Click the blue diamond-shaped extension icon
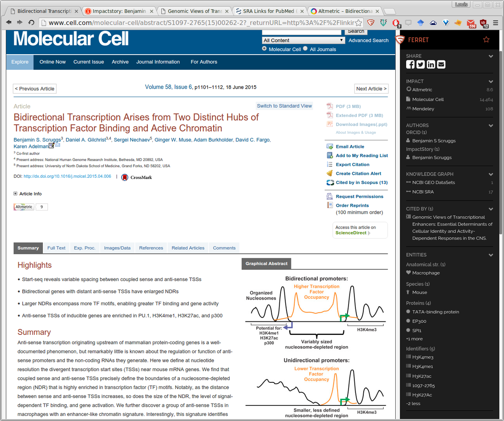This screenshot has width=504, height=421. pyautogui.click(x=421, y=23)
